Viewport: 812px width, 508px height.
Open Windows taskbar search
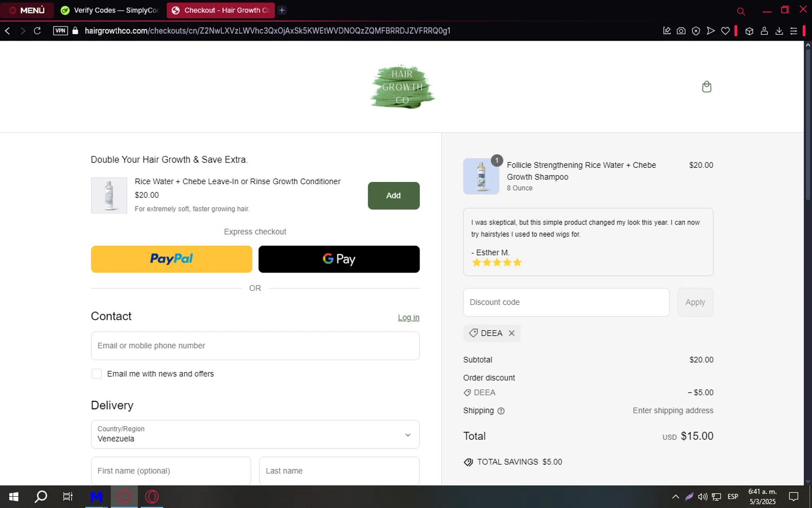click(41, 497)
